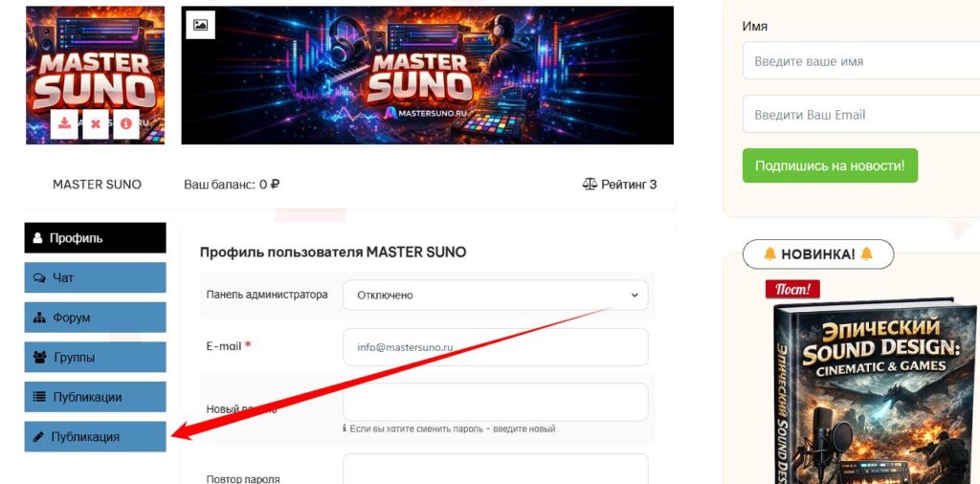Click the Введите ваше имя field
The height and width of the screenshot is (484, 980).
pyautogui.click(x=861, y=61)
